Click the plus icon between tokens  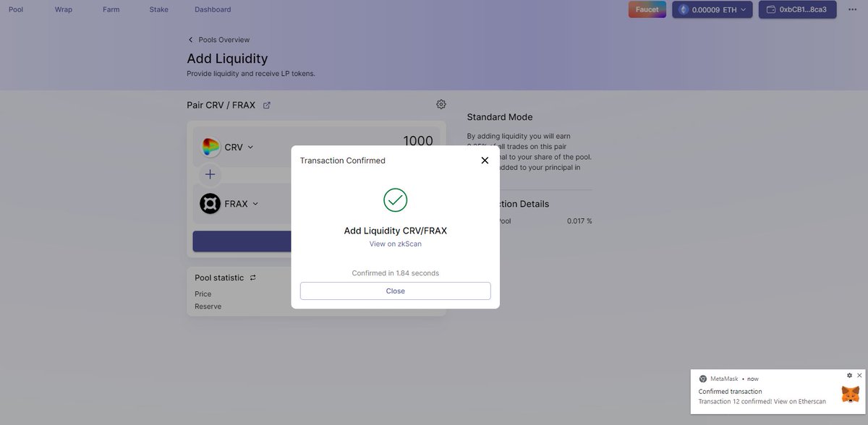point(210,174)
